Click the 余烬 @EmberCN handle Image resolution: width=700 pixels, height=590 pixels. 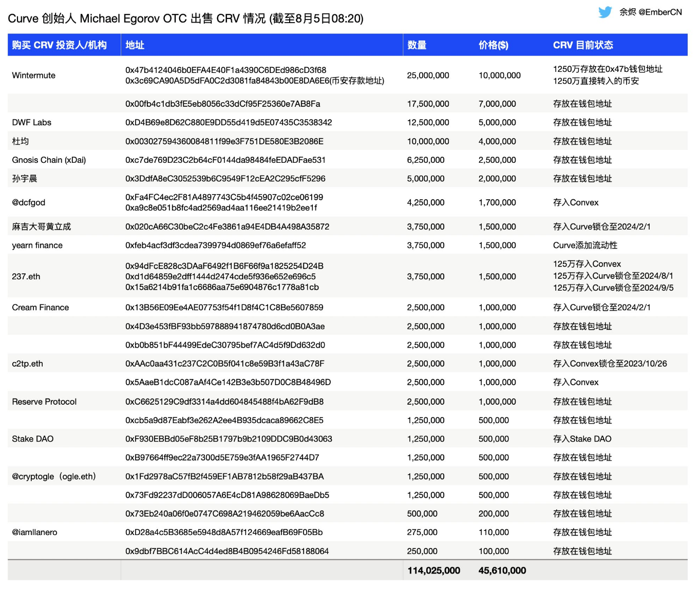click(x=651, y=12)
